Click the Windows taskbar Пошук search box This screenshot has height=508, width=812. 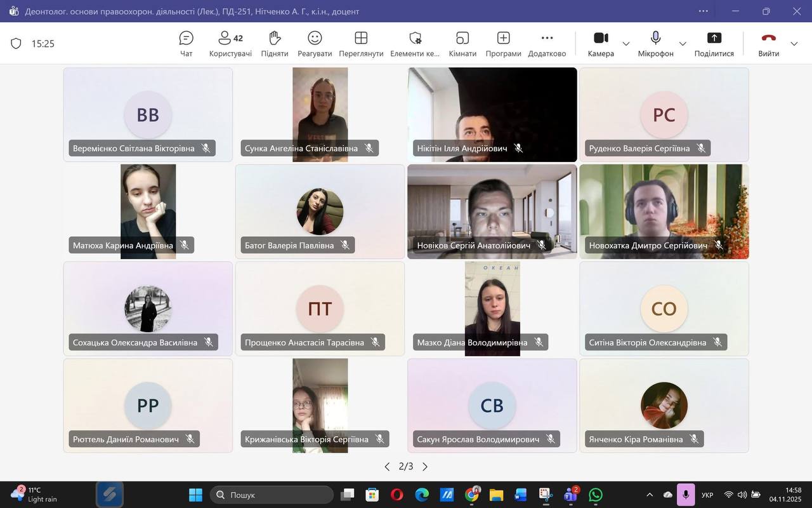coord(272,495)
